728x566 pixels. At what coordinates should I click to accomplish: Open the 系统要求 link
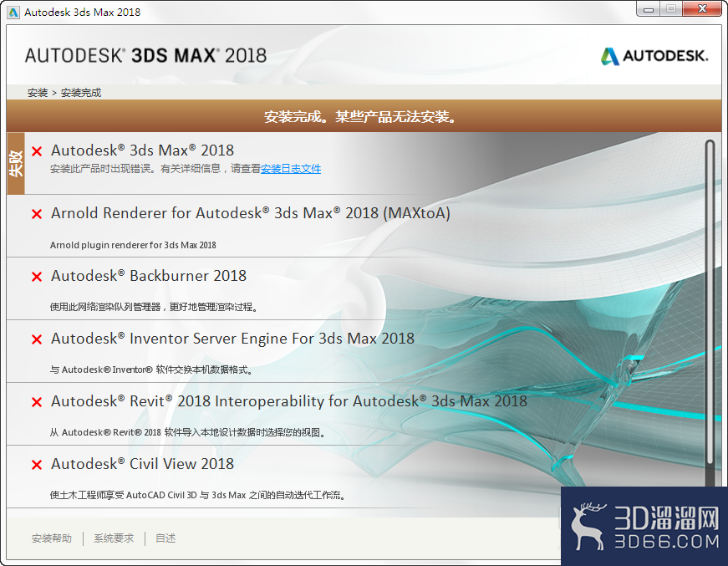(x=114, y=538)
